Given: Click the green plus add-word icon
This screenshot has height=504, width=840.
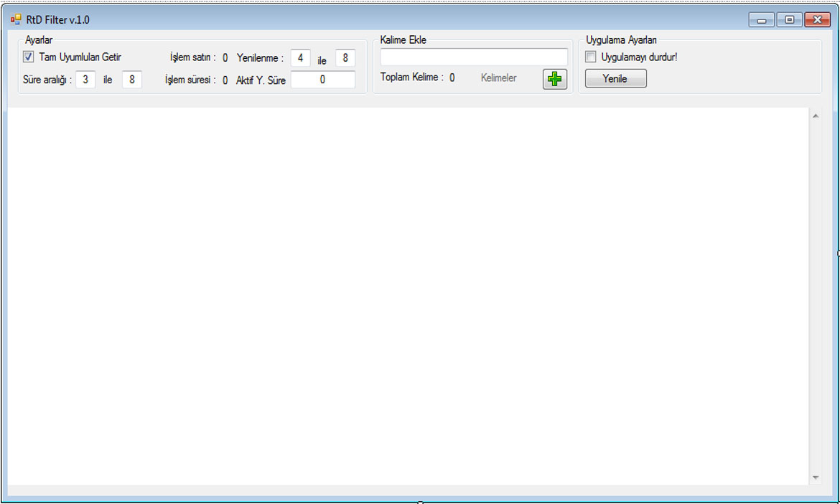Looking at the screenshot, I should (x=554, y=79).
